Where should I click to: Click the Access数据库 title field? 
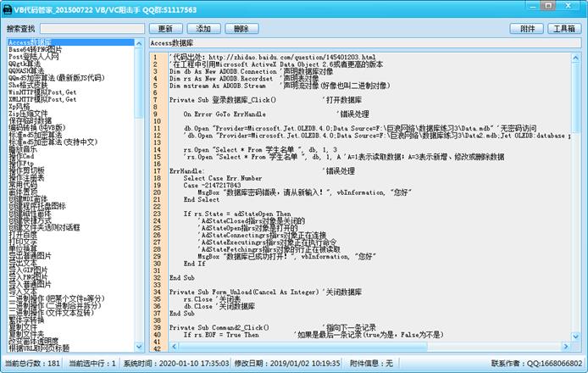pos(365,43)
